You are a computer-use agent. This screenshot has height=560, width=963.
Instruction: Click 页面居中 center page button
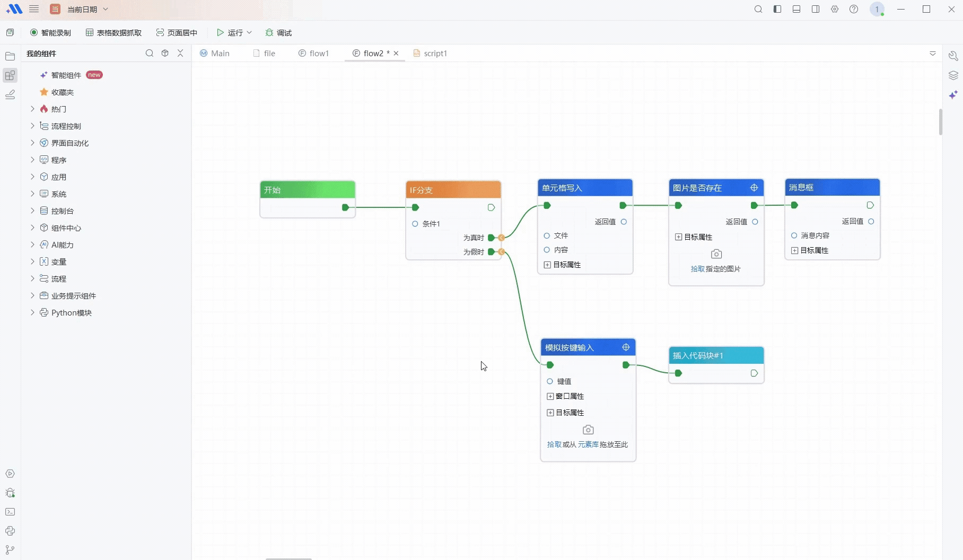(x=177, y=33)
